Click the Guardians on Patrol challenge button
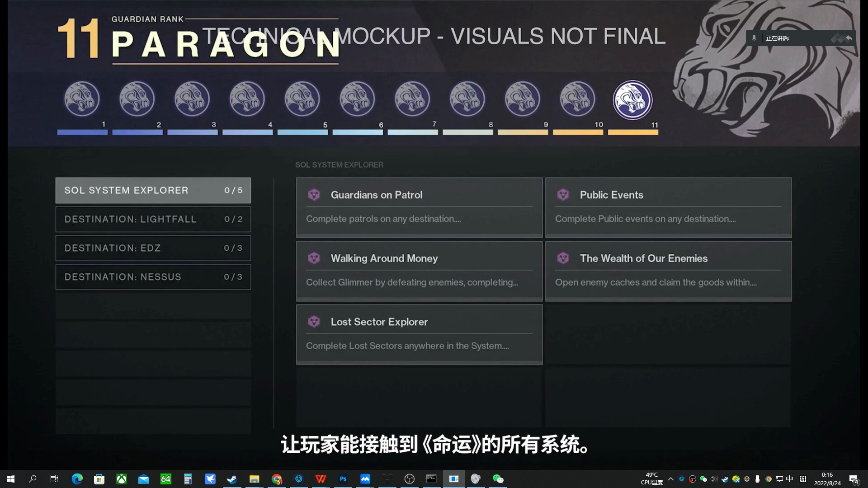Image resolution: width=868 pixels, height=488 pixels. coord(419,206)
